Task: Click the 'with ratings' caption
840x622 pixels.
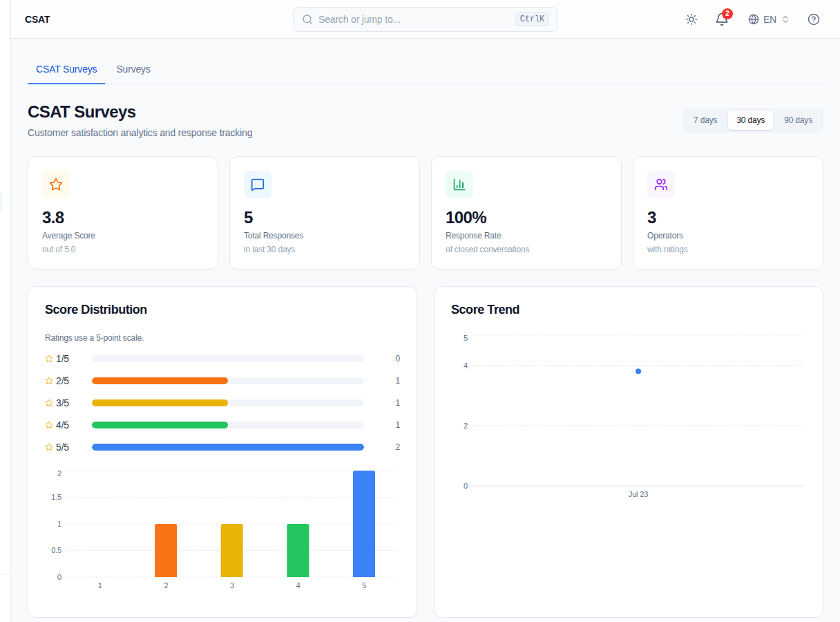Action: click(667, 249)
